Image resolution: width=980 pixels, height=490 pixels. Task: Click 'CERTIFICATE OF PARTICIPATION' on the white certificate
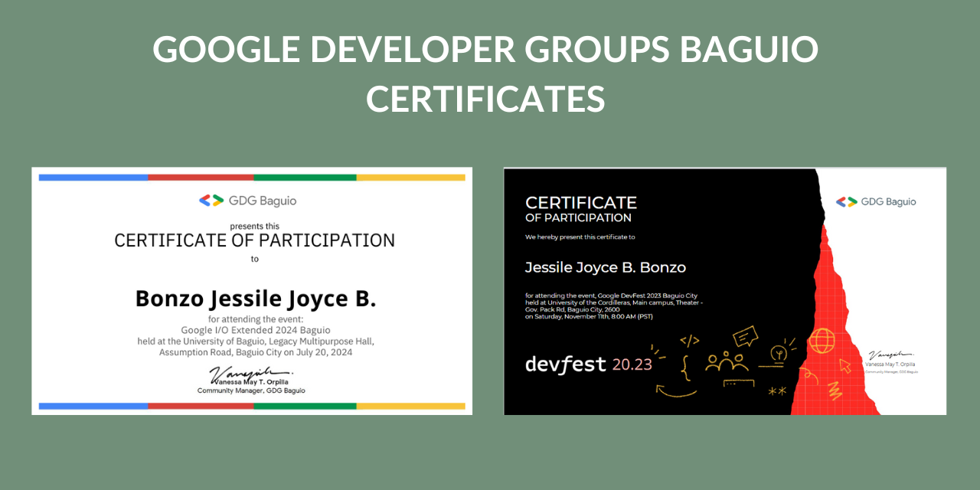pyautogui.click(x=255, y=240)
